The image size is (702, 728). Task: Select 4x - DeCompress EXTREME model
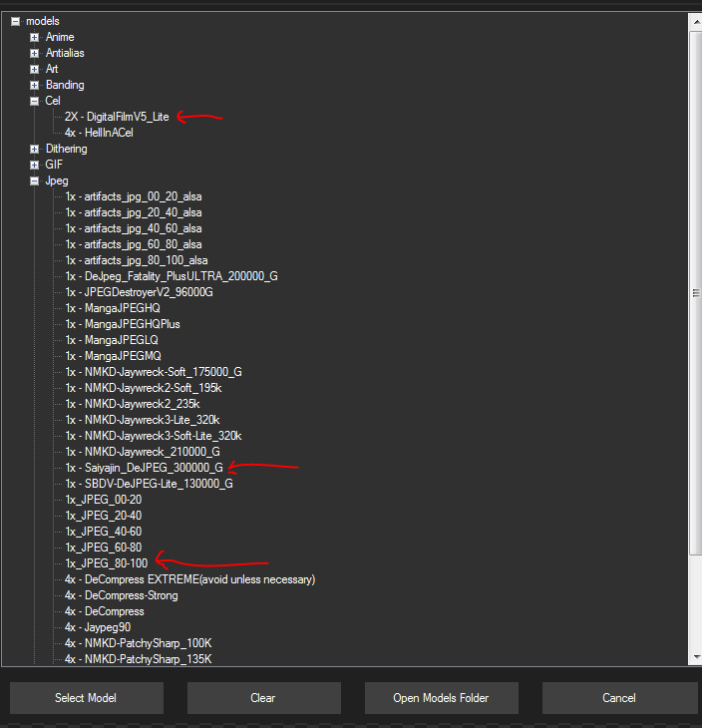click(189, 579)
